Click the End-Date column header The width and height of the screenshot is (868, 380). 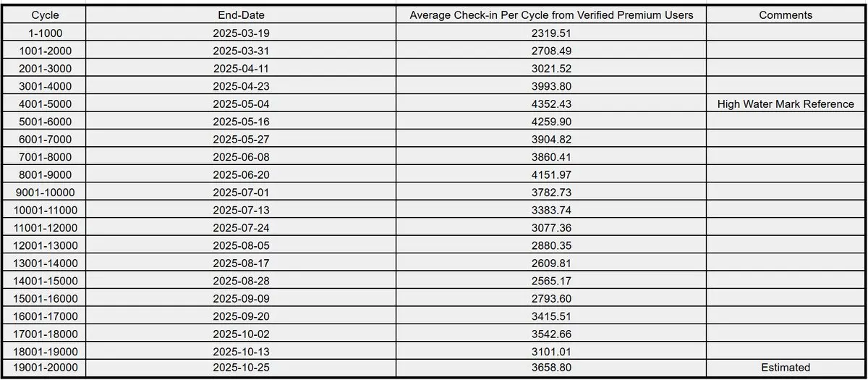[x=241, y=15]
